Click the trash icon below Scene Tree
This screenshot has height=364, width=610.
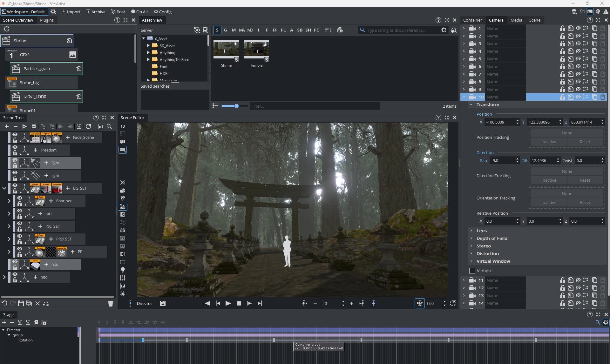coord(111,304)
